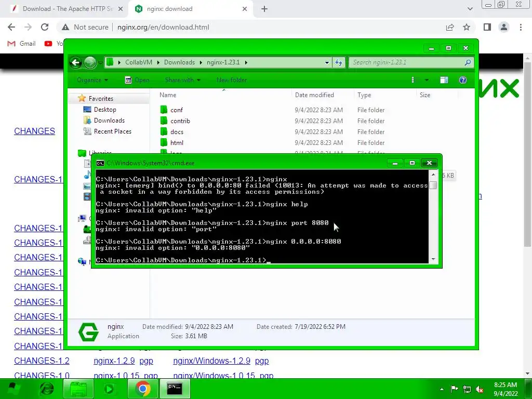
Task: Select the conf folder
Action: pos(177,110)
